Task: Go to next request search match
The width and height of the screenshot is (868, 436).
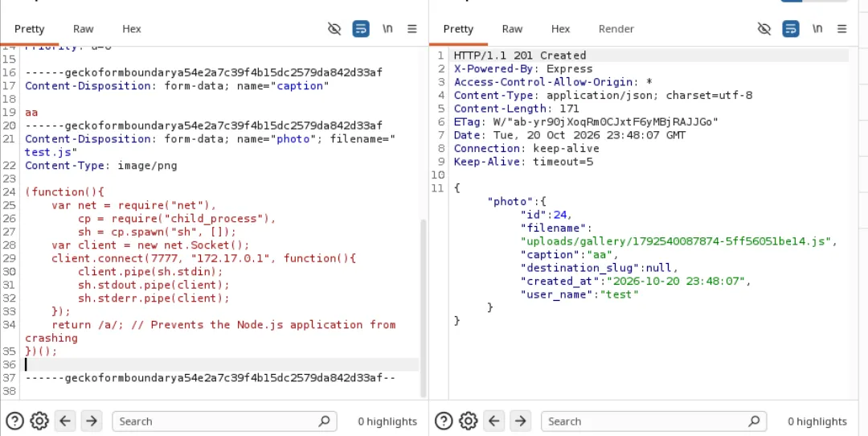Action: 92,421
